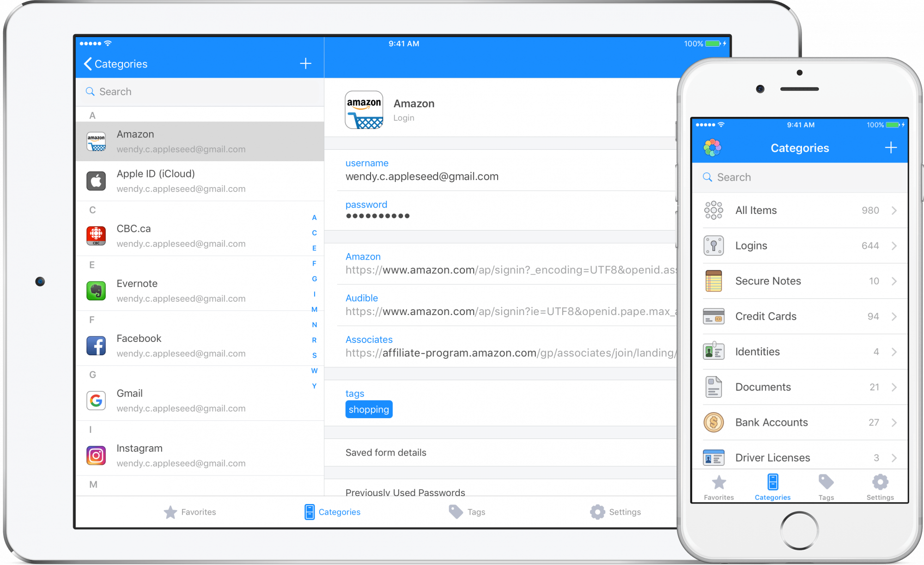Click the Add new item plus button
This screenshot has height=565, width=924.
coord(305,63)
